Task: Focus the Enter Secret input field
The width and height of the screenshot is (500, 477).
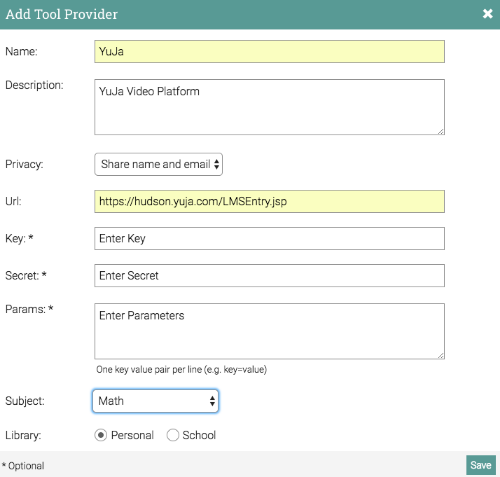Action: coord(269,275)
